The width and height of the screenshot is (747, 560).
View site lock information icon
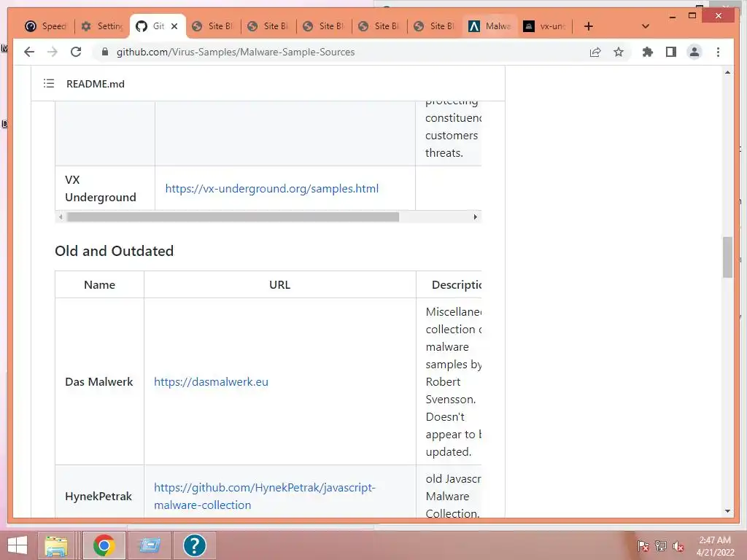(x=105, y=52)
